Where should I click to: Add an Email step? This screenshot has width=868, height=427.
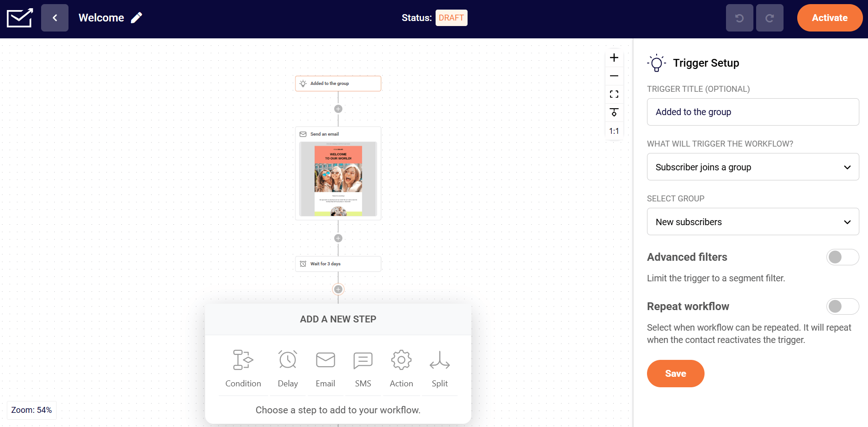pos(326,369)
